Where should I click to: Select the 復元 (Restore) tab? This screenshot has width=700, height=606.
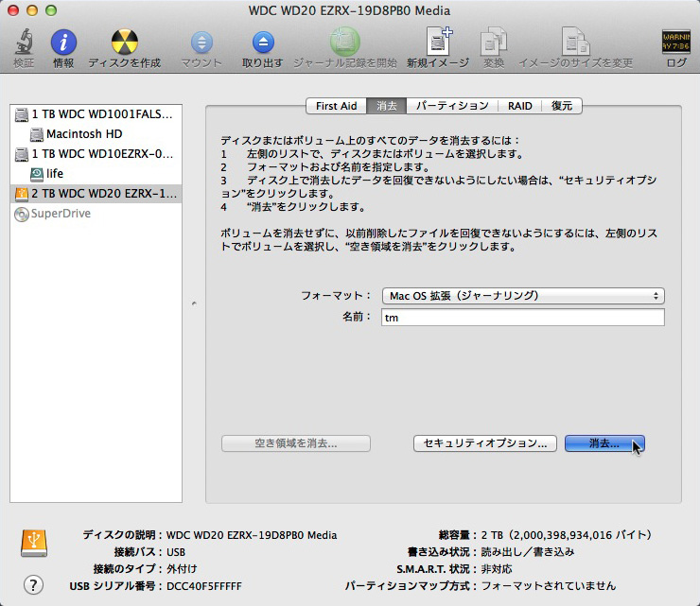(562, 106)
